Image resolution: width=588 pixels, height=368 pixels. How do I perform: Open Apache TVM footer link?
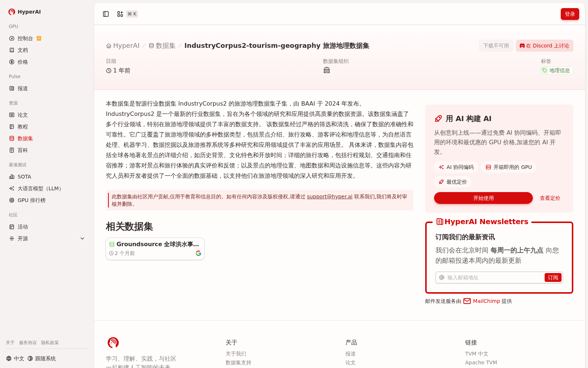pos(481,362)
